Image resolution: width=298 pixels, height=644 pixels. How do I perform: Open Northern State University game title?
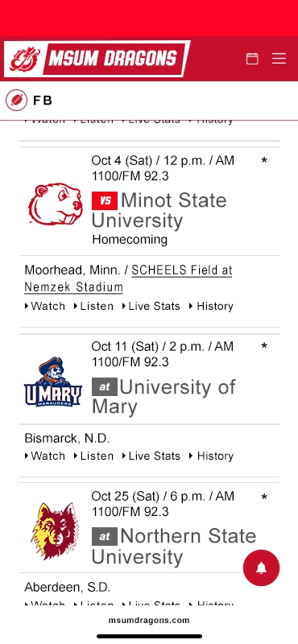(x=174, y=547)
